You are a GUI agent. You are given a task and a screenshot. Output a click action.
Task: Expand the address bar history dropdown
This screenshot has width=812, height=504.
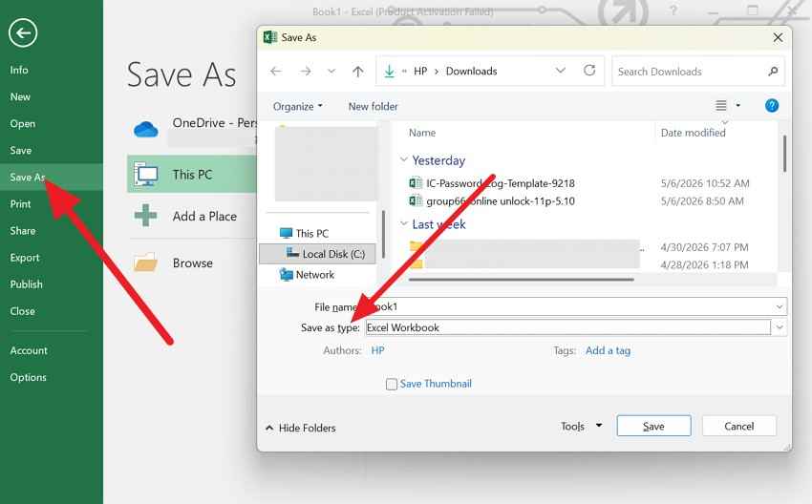[x=561, y=71]
